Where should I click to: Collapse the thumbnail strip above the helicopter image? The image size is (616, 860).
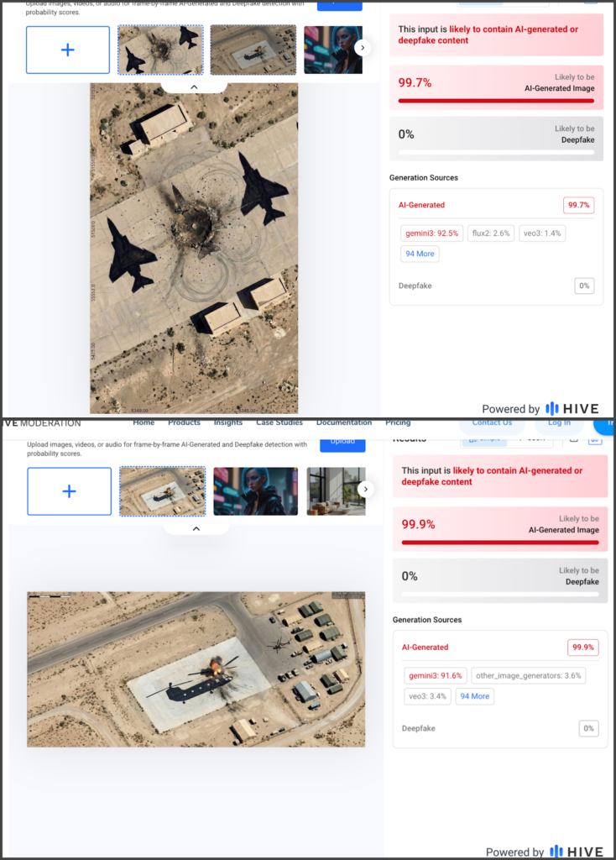point(196,528)
